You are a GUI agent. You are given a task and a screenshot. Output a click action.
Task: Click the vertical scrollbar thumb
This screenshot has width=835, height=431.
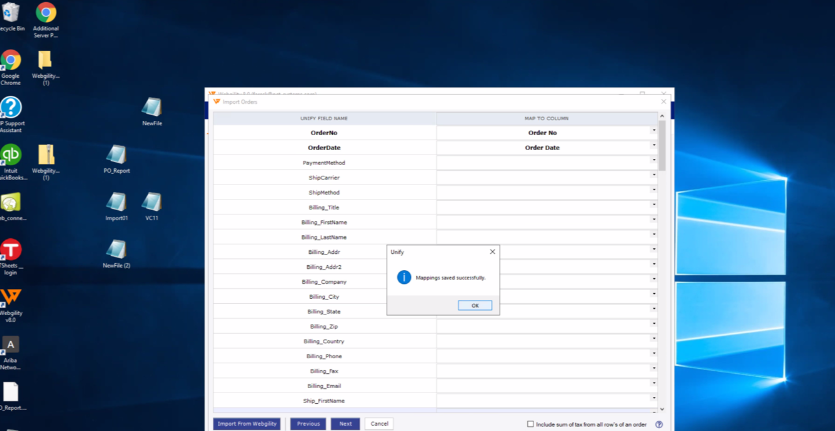(662, 145)
